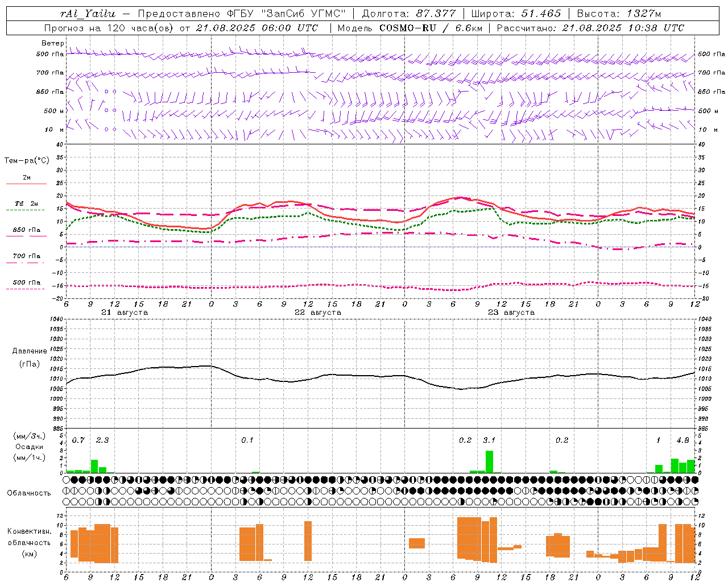Image resolution: width=728 pixels, height=582 pixels.
Task: Select the forecast start 21.08.2025 06:00 UTC
Action: click(x=257, y=28)
